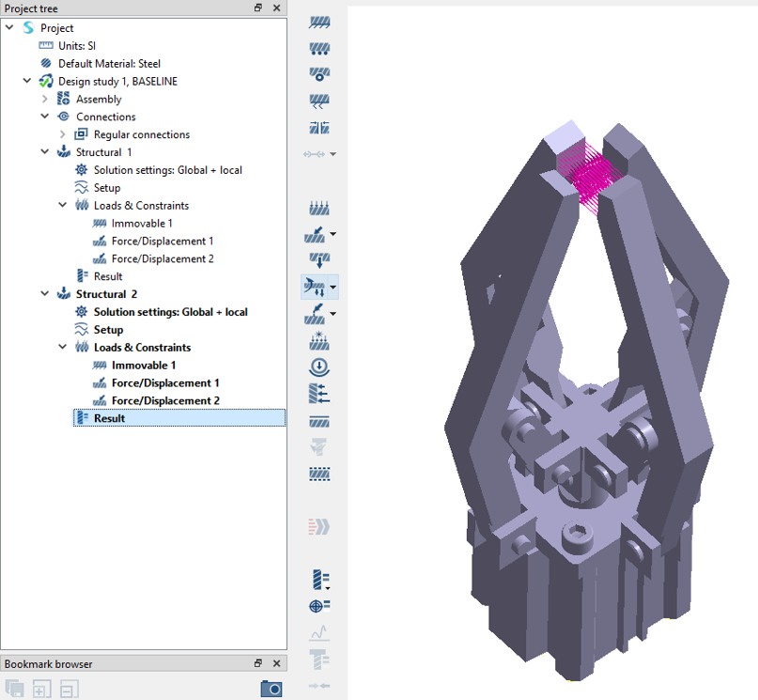Click the gravity load circled-arrow icon
The width and height of the screenshot is (758, 700).
coord(319,367)
